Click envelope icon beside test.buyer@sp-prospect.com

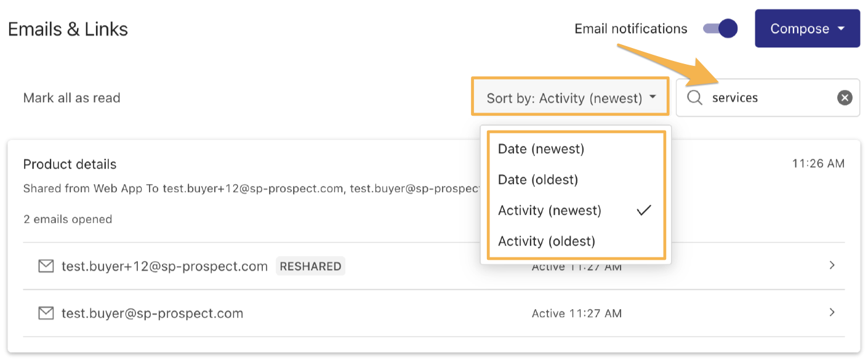click(x=46, y=313)
